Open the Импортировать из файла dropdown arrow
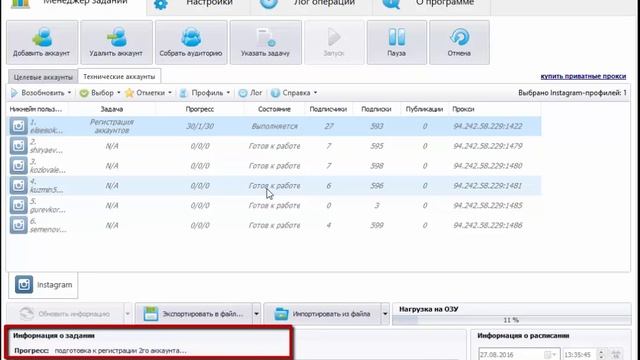The width and height of the screenshot is (640, 360). [x=385, y=314]
